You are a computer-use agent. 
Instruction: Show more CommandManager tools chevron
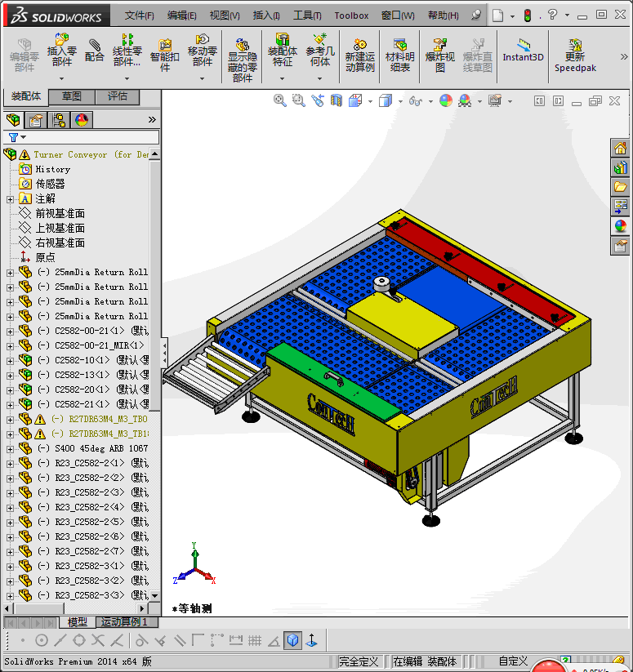pos(623,56)
